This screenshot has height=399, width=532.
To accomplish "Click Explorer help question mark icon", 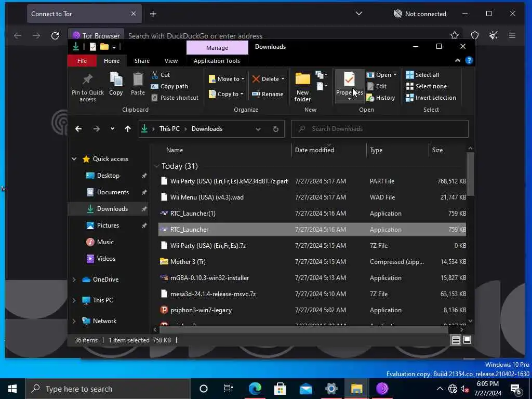I will (469, 60).
